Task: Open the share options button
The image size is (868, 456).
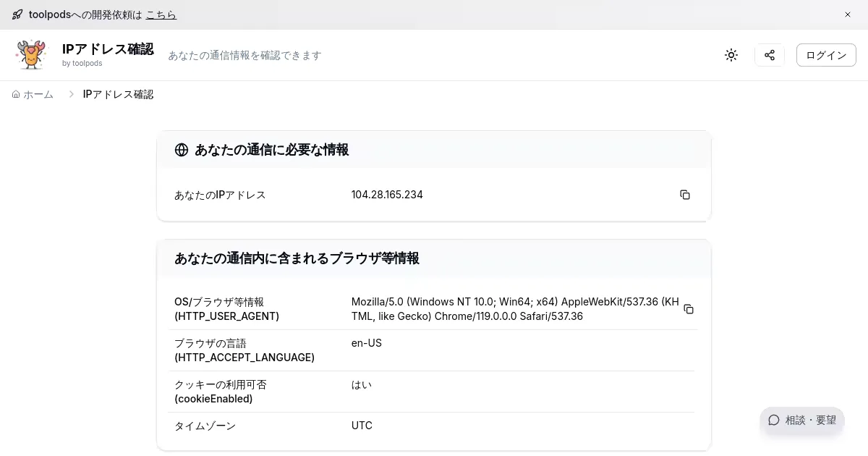Action: click(769, 55)
